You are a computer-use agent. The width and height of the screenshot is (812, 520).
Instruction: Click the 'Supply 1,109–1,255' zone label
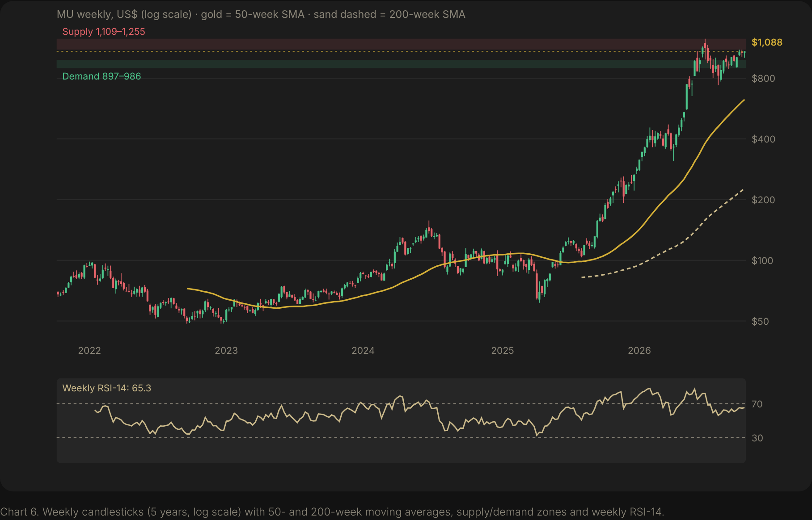pyautogui.click(x=104, y=32)
